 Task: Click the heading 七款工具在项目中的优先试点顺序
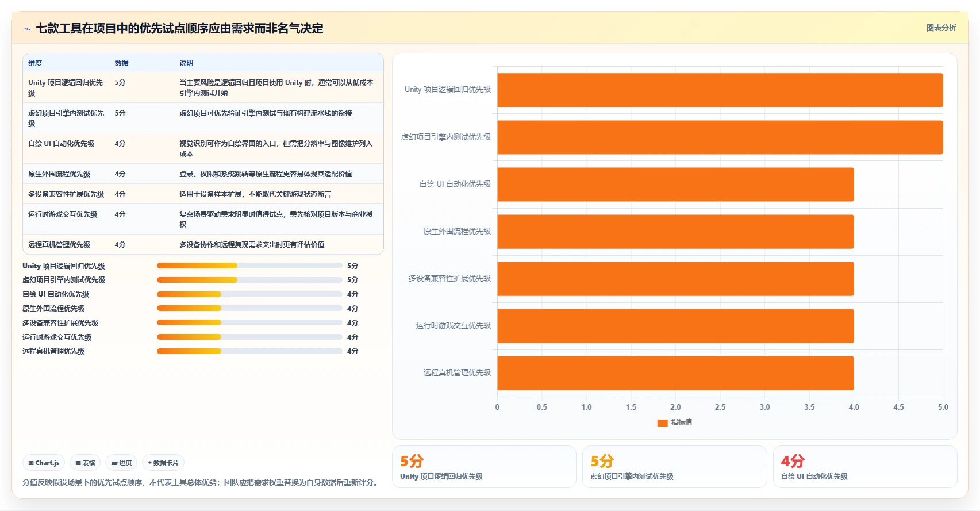click(179, 29)
